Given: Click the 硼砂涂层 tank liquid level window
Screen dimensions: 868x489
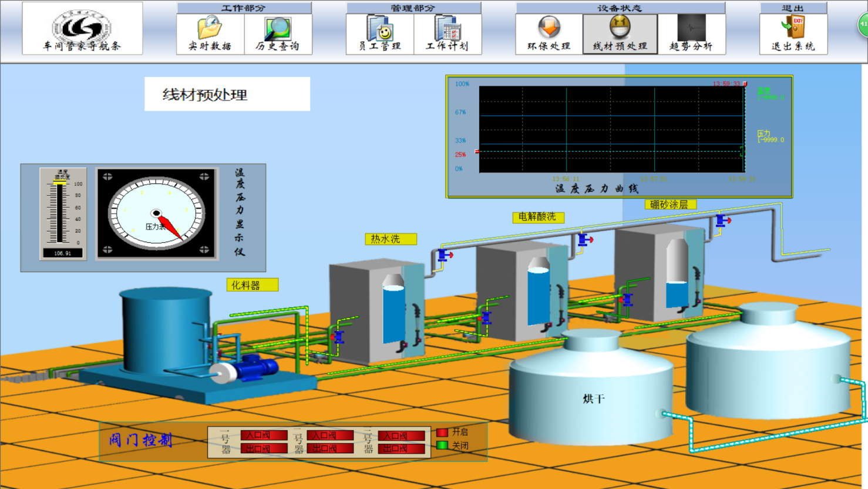Looking at the screenshot, I should coord(677,274).
